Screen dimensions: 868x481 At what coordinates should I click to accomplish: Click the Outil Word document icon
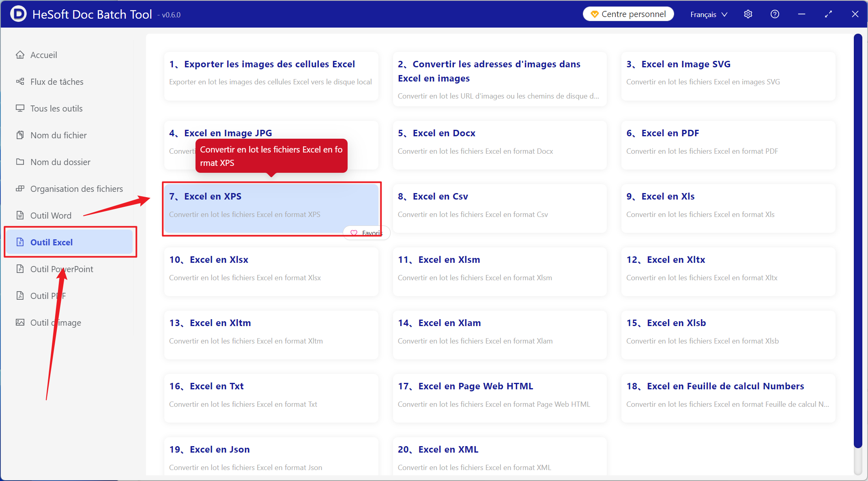(20, 215)
